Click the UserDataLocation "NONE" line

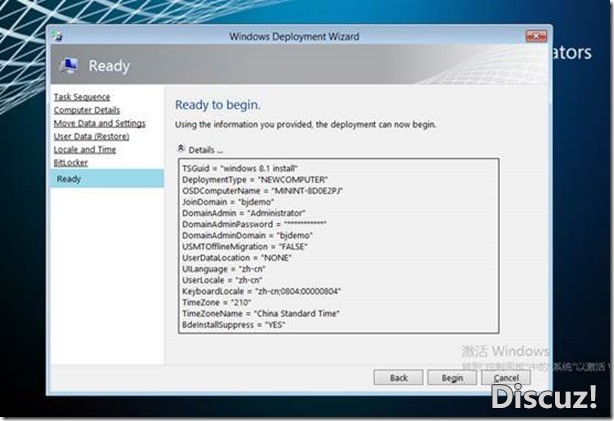click(237, 258)
